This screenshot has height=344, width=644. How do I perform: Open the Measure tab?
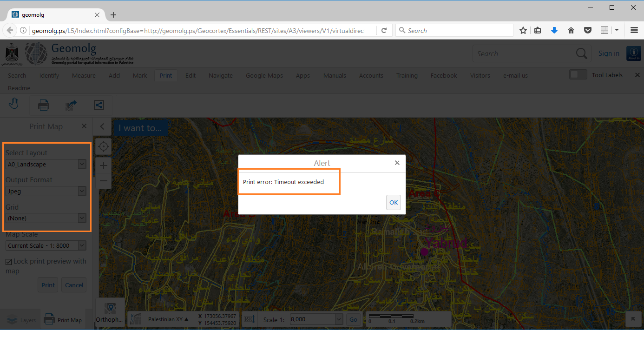click(x=84, y=75)
